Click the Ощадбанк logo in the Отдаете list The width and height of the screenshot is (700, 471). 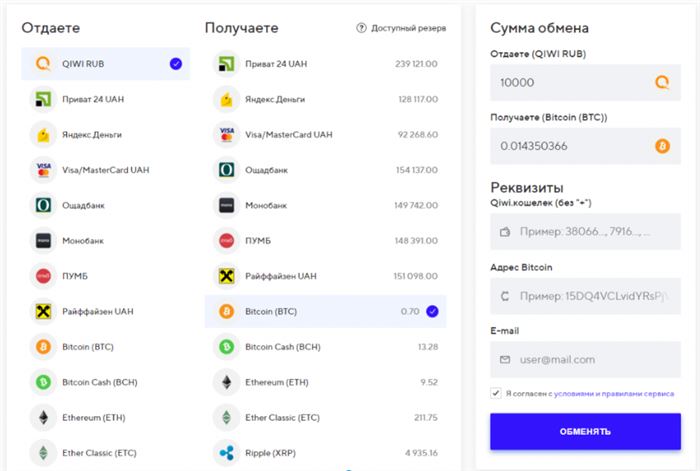coord(43,205)
